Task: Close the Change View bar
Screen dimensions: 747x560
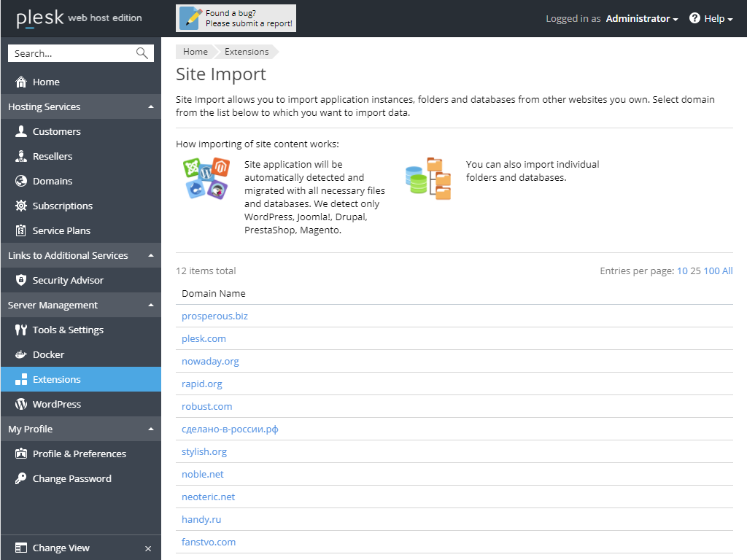Action: (x=148, y=548)
